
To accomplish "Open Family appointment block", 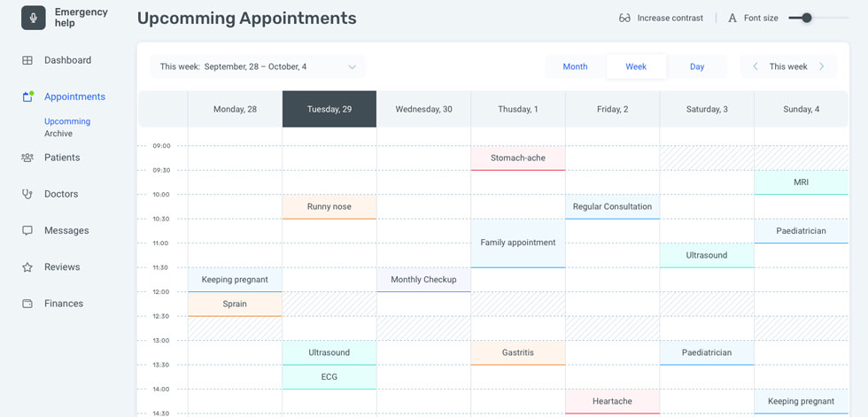I will click(518, 243).
